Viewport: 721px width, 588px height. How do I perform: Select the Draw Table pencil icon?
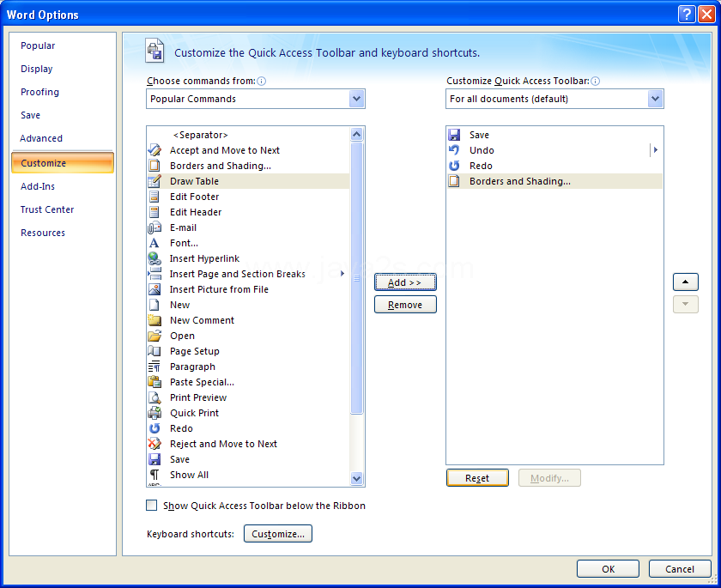pyautogui.click(x=154, y=181)
